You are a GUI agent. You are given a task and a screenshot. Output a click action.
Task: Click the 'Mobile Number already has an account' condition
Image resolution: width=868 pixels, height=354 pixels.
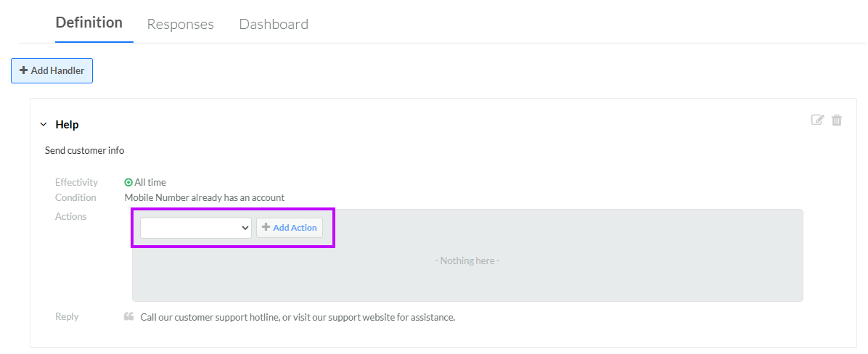(204, 197)
